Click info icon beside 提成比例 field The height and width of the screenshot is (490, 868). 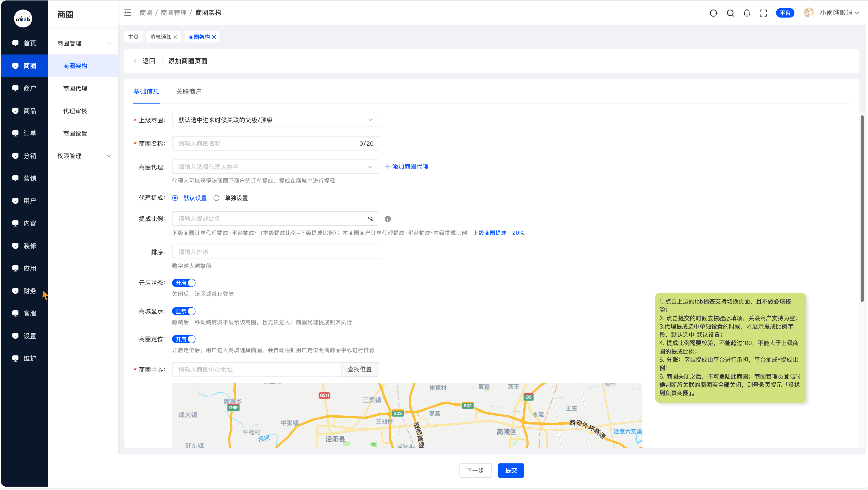point(388,219)
